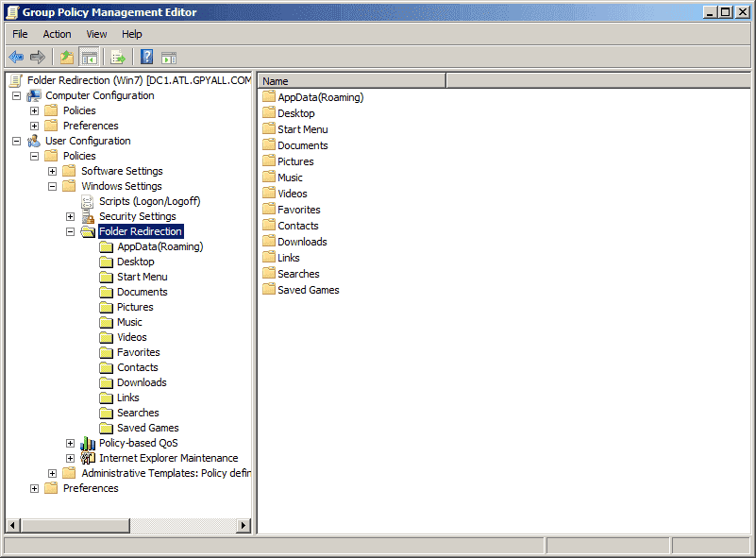Click the Scripts (Logon/Logoff) icon
Image resolution: width=756 pixels, height=558 pixels.
tap(87, 201)
